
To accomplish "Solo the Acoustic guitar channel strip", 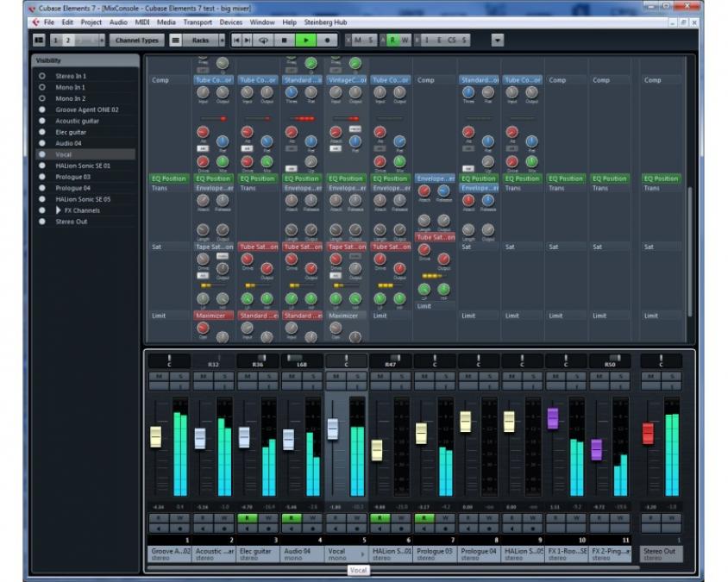I will tap(224, 377).
